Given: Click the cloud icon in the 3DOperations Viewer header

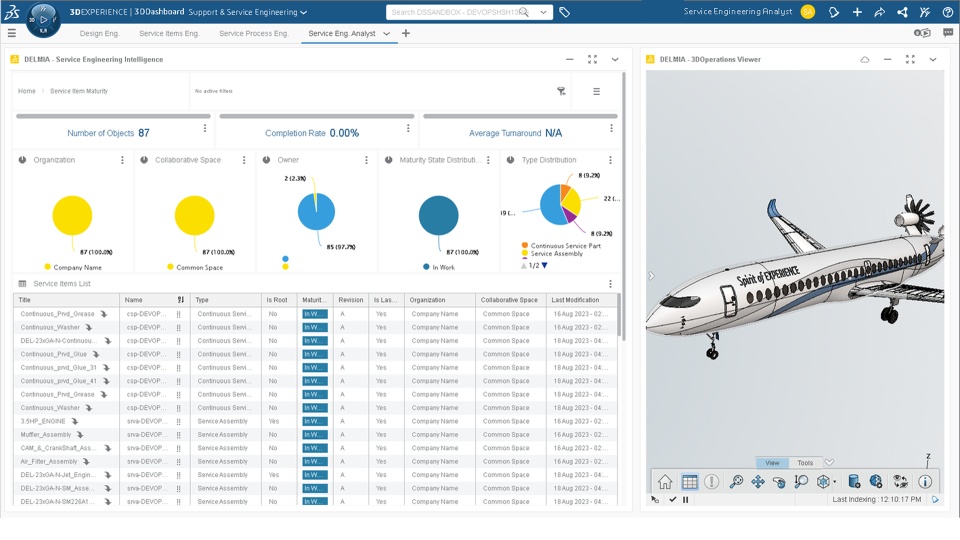Looking at the screenshot, I should 864,59.
